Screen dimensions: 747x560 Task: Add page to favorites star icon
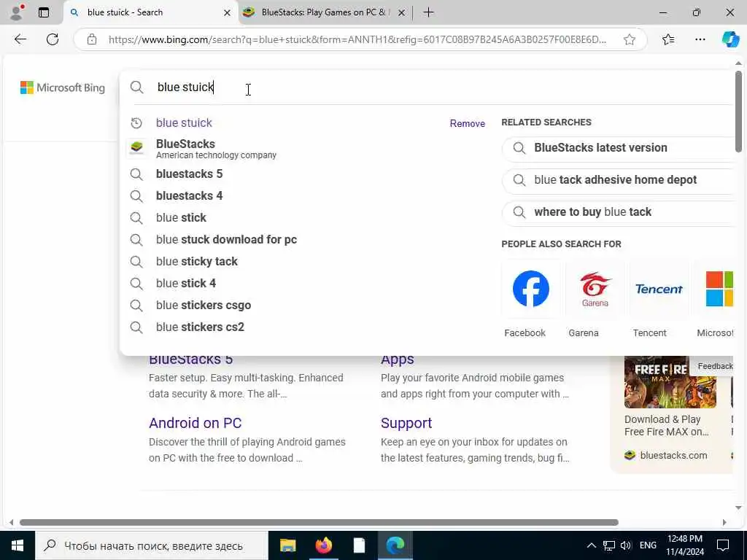tap(630, 39)
